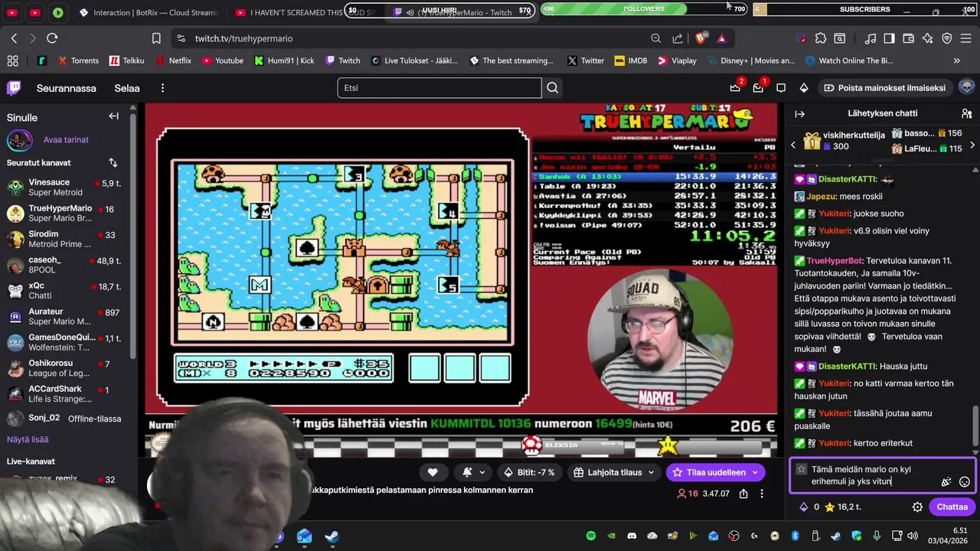The image size is (980, 551).
Task: Open the emote picker smiley icon
Action: click(965, 482)
